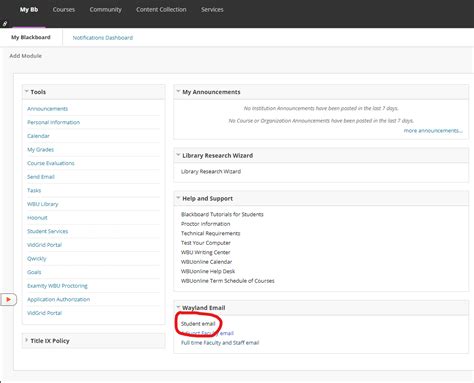474x383 pixels.
Task: Open the Community tab
Action: click(x=105, y=10)
